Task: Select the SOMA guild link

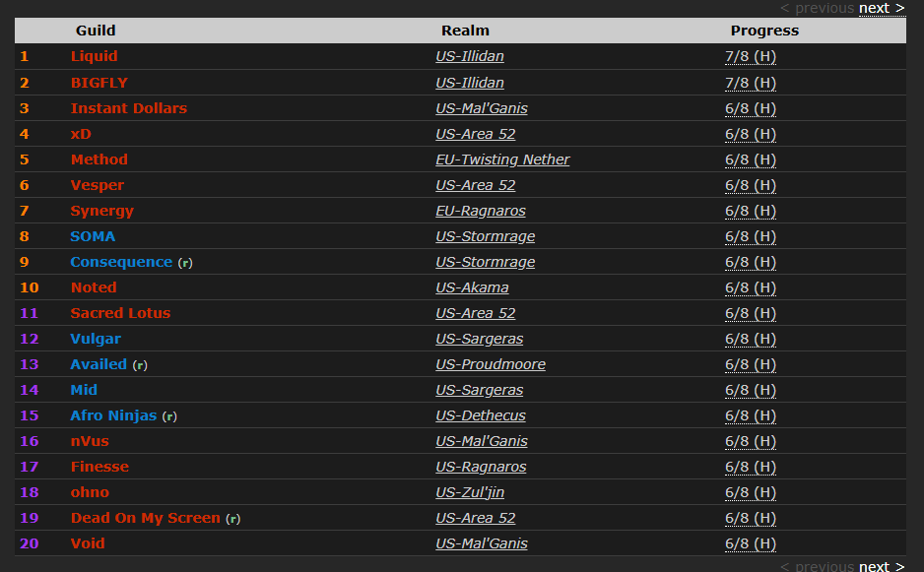Action: click(x=93, y=236)
